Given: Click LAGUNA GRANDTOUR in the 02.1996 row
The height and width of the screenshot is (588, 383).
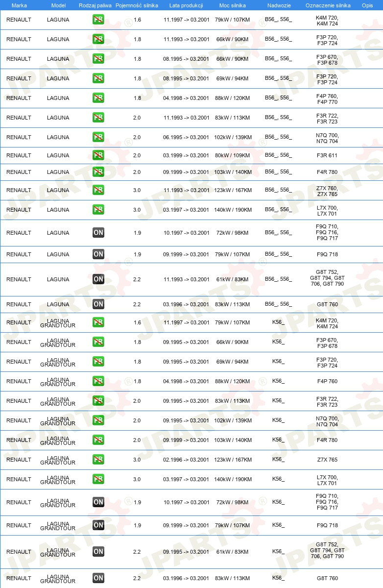Looking at the screenshot, I should [x=58, y=460].
